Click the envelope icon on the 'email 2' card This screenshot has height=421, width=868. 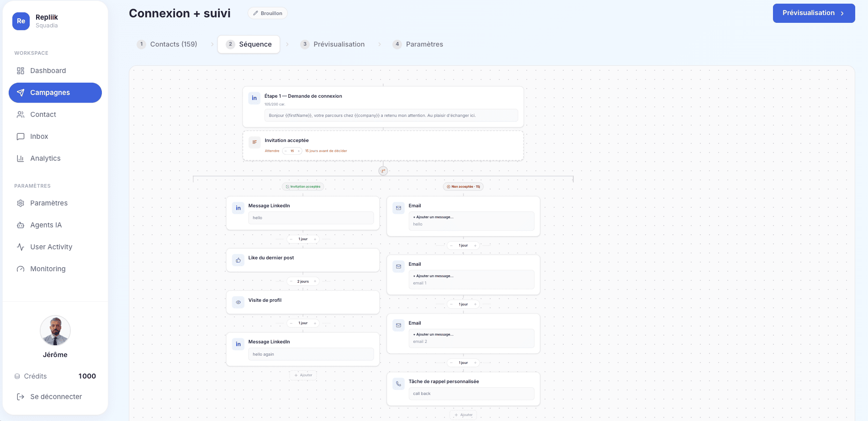(x=399, y=326)
